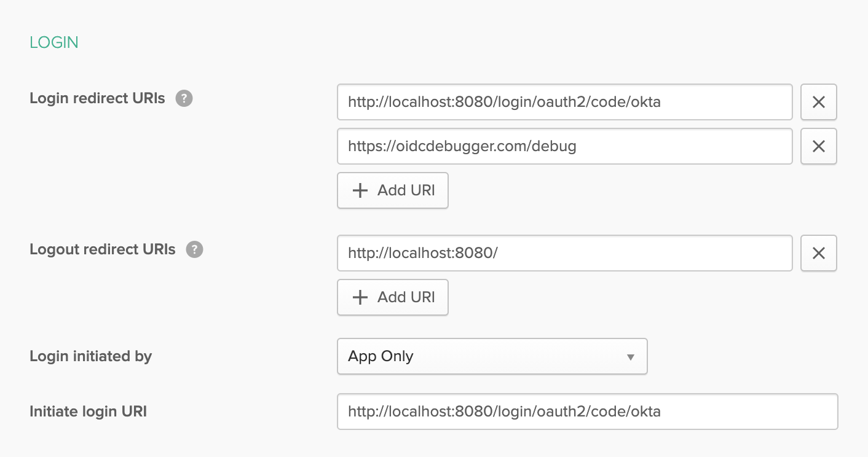The width and height of the screenshot is (868, 457).
Task: Focus the Initiate login URI input
Action: tap(587, 412)
